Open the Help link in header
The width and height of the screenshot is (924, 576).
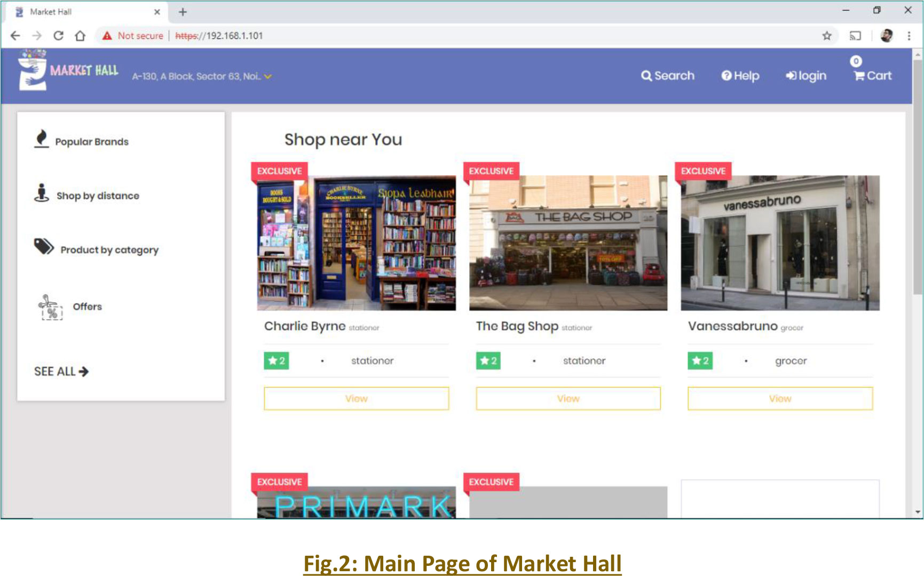click(x=740, y=76)
